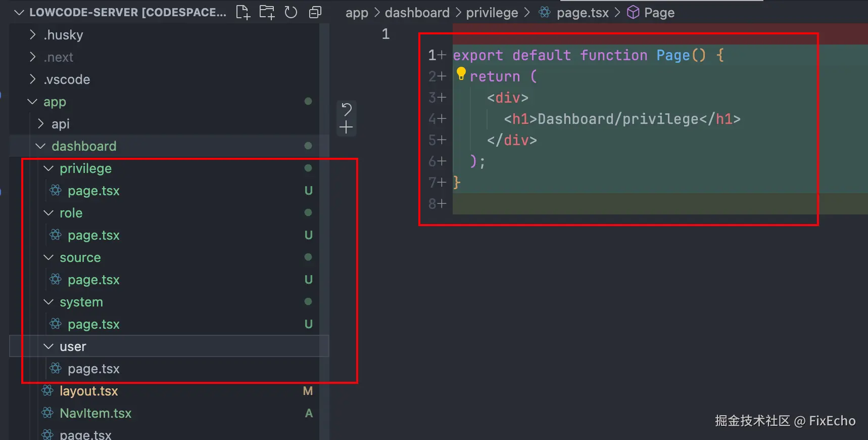Click the React icon beside NavItem.tsx
The height and width of the screenshot is (440, 868).
(x=47, y=413)
